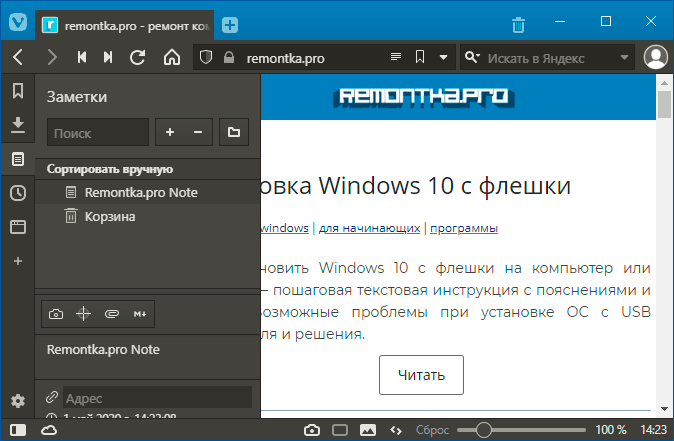Open tracker blocker shield settings
Image resolution: width=674 pixels, height=441 pixels.
click(x=206, y=57)
